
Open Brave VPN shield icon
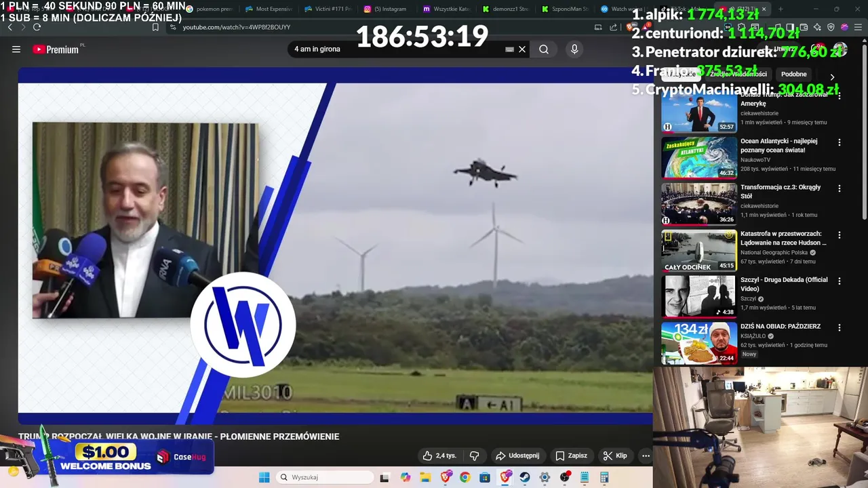831,27
